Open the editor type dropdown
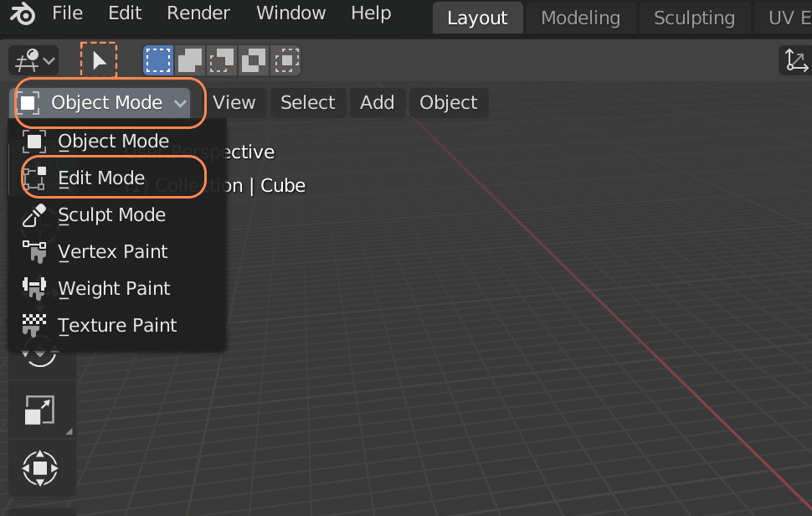Image resolution: width=812 pixels, height=516 pixels. pyautogui.click(x=33, y=60)
